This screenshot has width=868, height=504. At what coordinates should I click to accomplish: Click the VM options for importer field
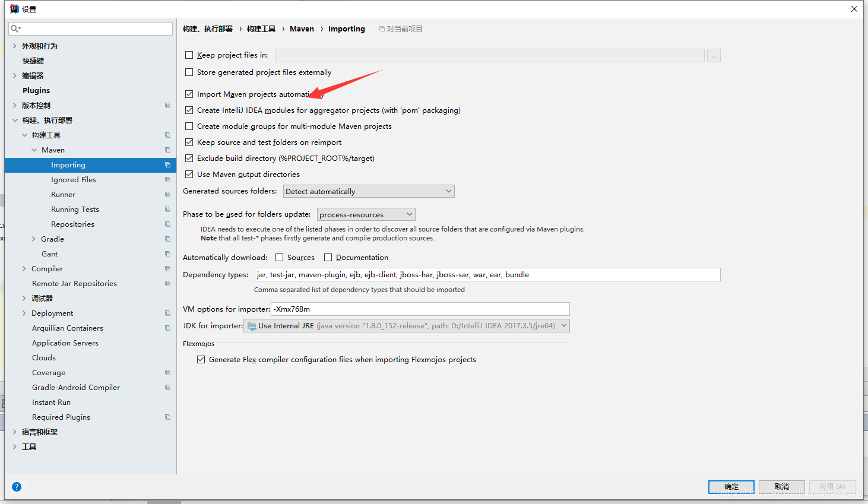(x=420, y=309)
